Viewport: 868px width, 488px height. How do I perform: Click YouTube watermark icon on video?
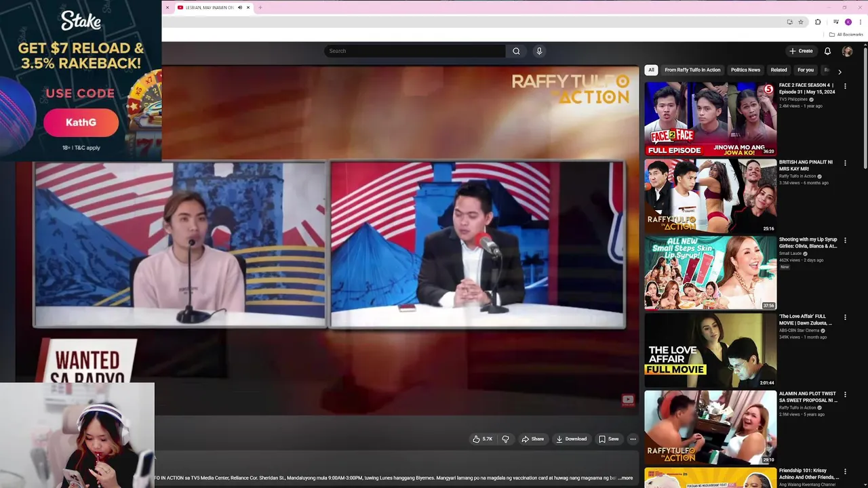(x=628, y=401)
